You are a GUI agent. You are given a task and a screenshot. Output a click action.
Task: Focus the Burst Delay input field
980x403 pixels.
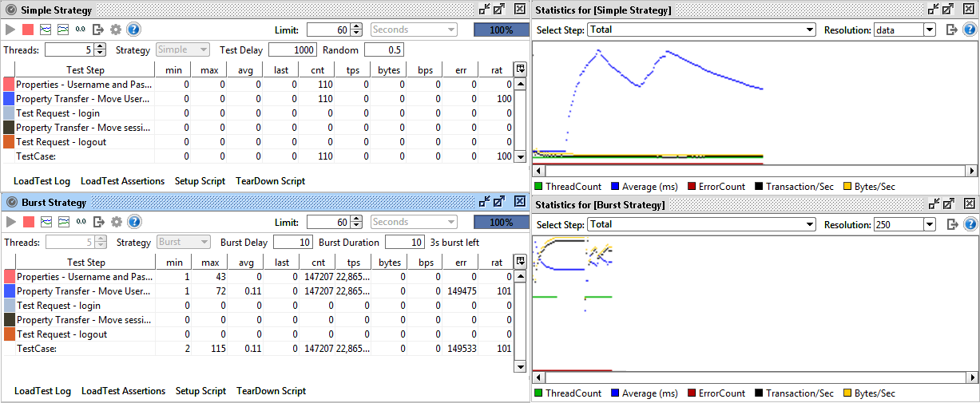coord(292,242)
